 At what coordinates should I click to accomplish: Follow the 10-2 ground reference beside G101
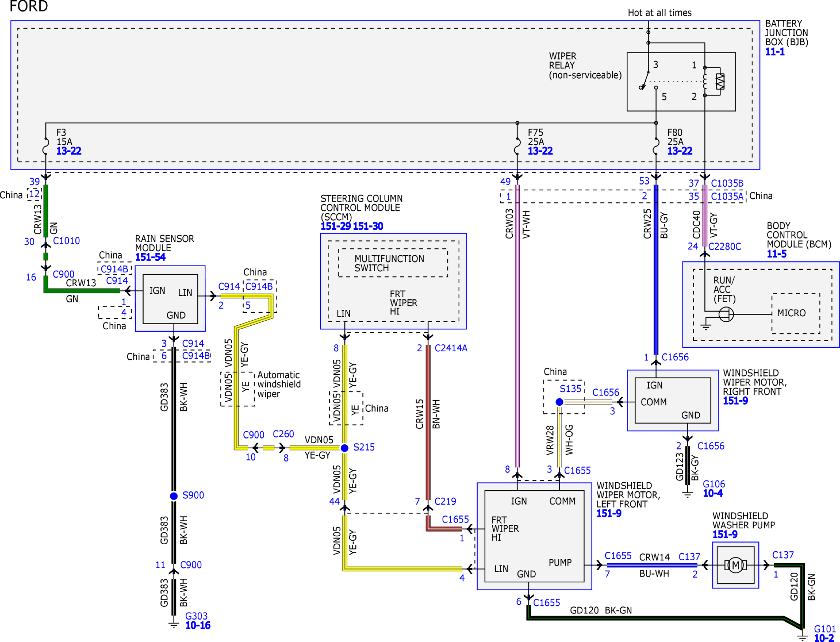[x=824, y=638]
